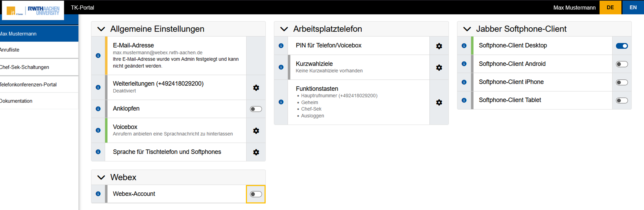Collapse Jabber Softphone-Client section

click(x=467, y=29)
